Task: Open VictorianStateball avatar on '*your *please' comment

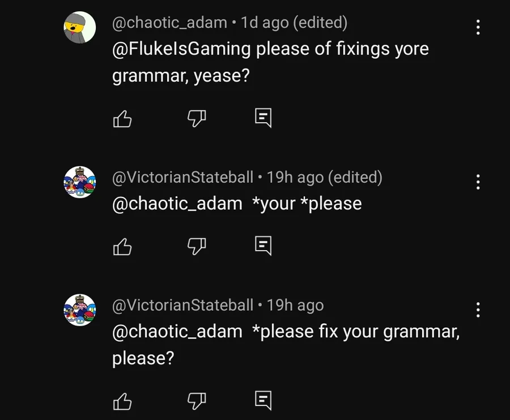Action: click(x=79, y=182)
